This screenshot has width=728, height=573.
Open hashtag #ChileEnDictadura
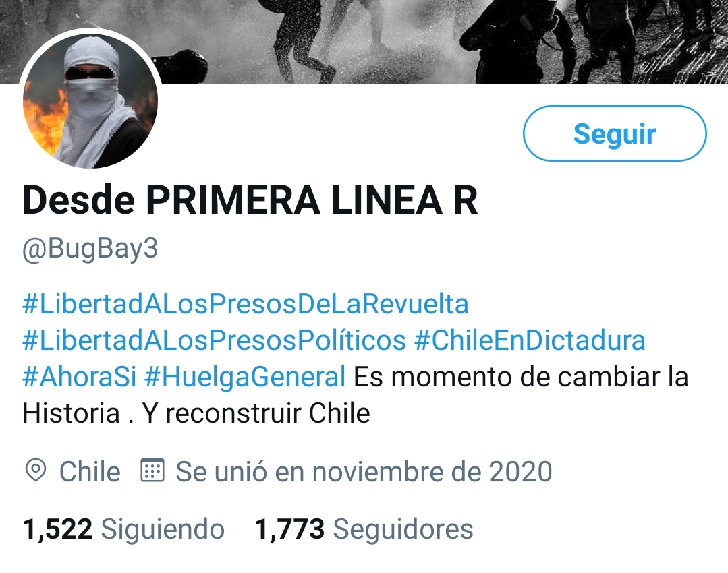tap(530, 340)
